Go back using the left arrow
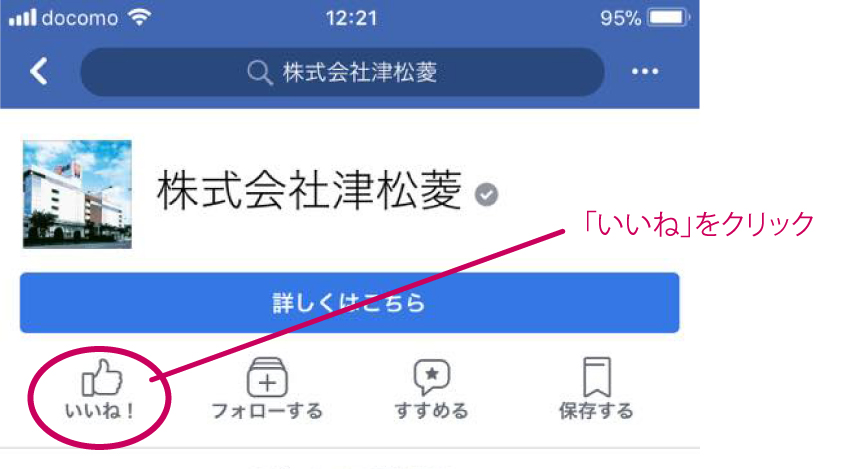852x469 pixels. tap(39, 71)
